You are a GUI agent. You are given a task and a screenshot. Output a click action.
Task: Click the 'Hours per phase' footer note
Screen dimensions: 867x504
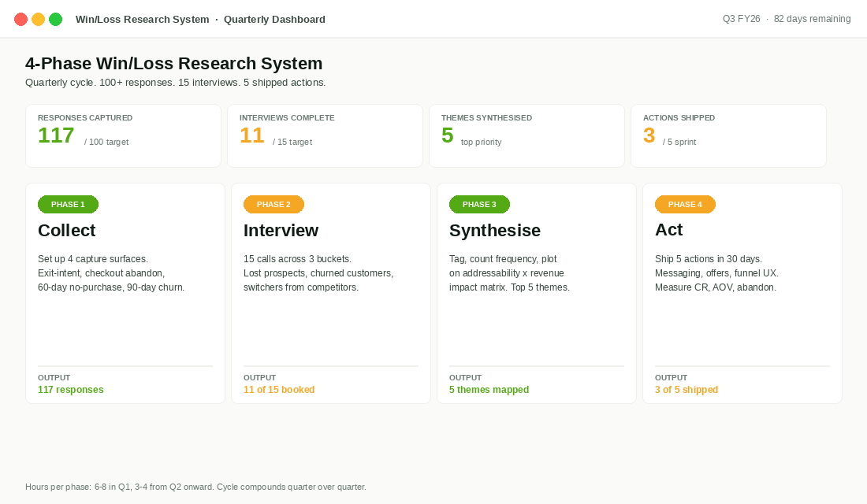tap(195, 487)
